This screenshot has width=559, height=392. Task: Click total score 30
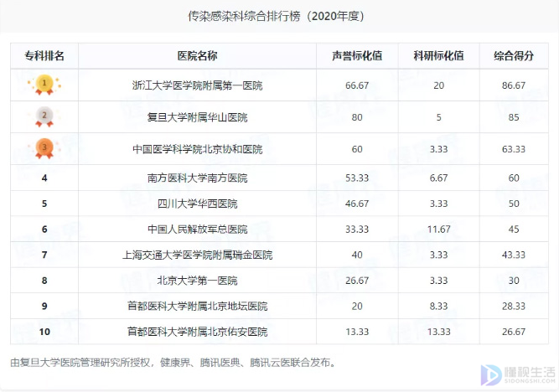(x=514, y=281)
